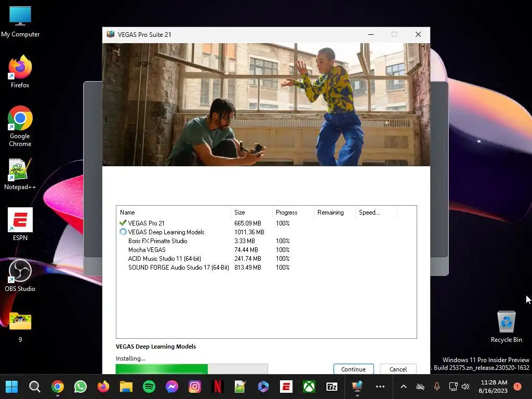Click the 1011.36 MB size value
The image size is (532, 399).
coord(249,232)
